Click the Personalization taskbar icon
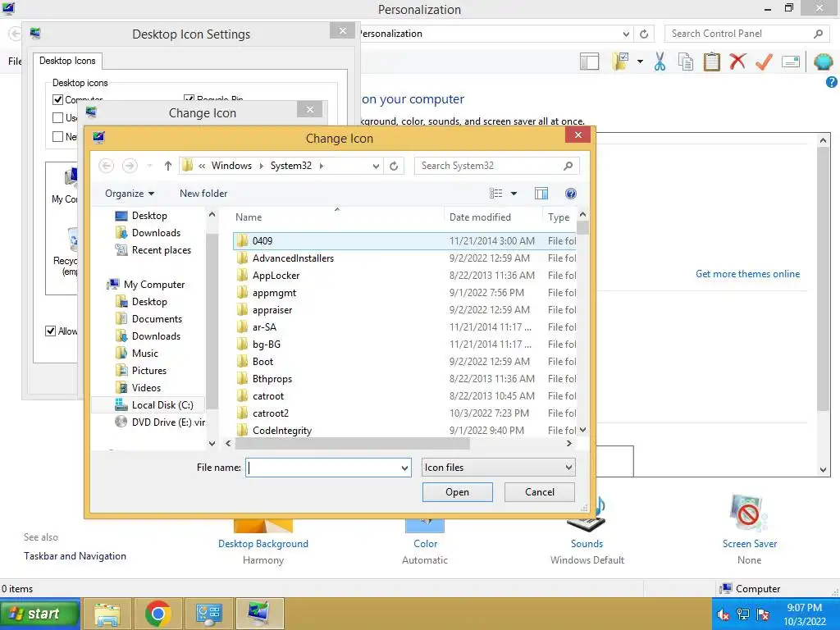 (x=258, y=614)
